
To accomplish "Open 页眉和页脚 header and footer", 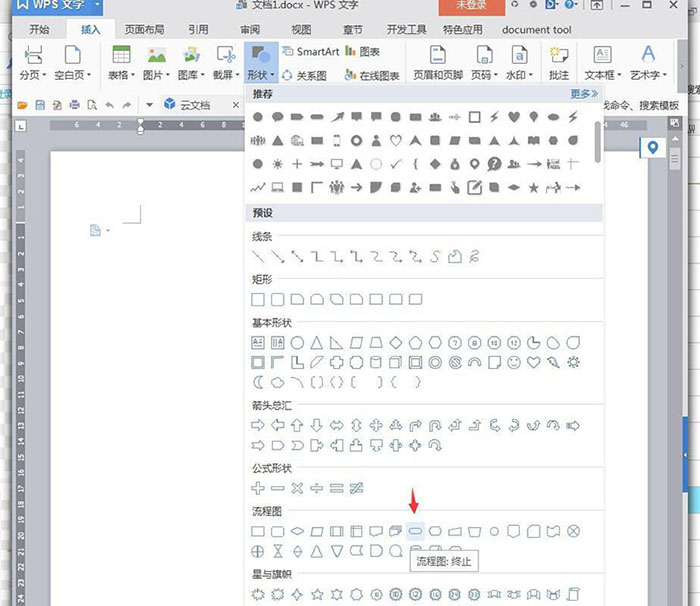I will point(438,63).
